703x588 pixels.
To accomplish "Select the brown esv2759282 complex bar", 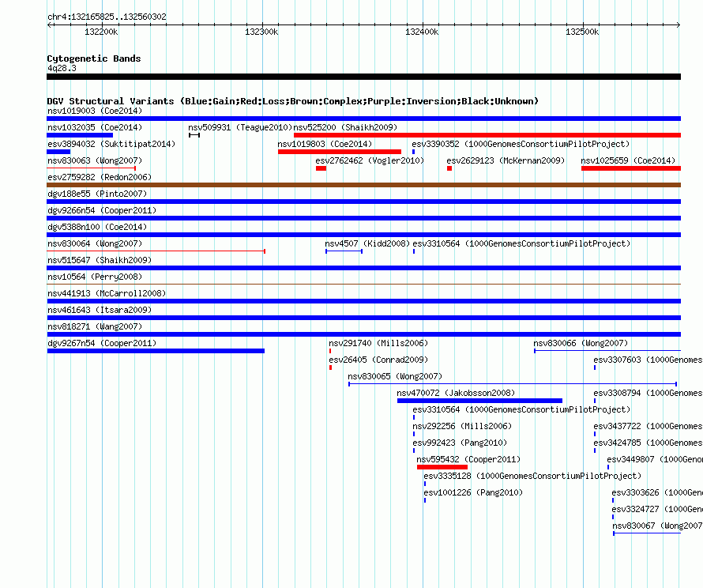I will (363, 185).
